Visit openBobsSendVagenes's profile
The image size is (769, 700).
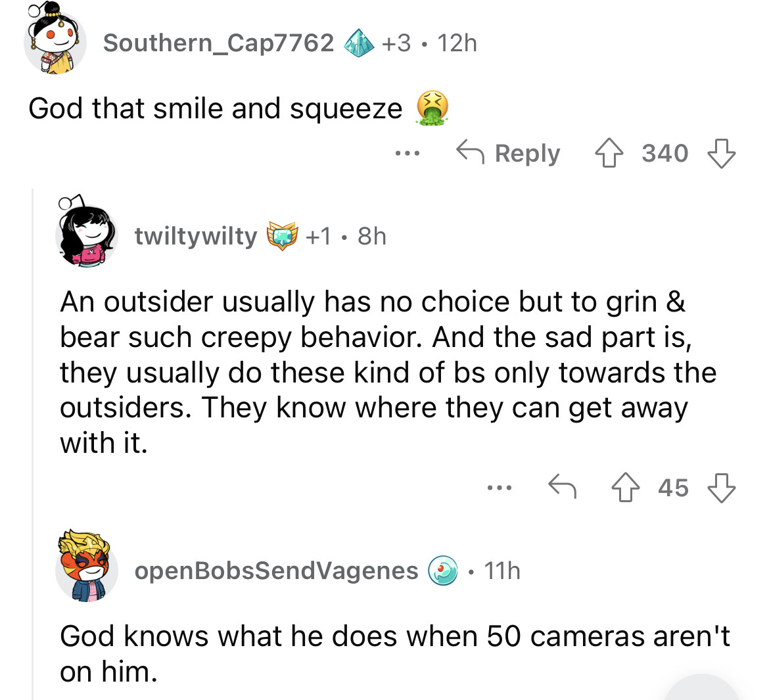coord(276,571)
